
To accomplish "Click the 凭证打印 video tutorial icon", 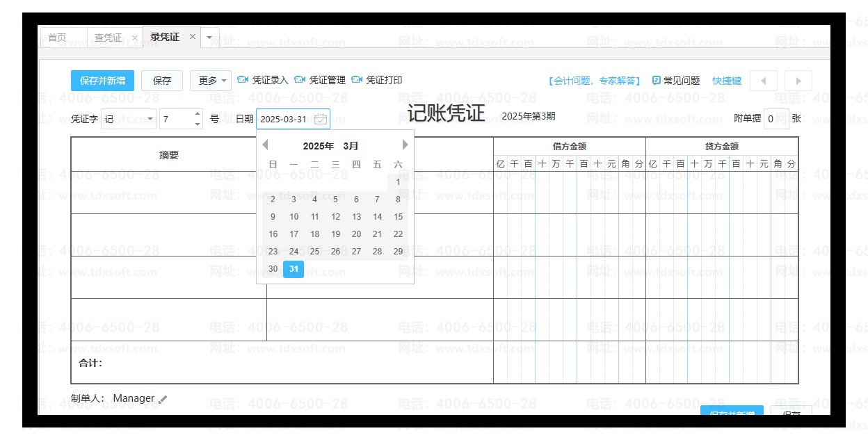I will (357, 80).
